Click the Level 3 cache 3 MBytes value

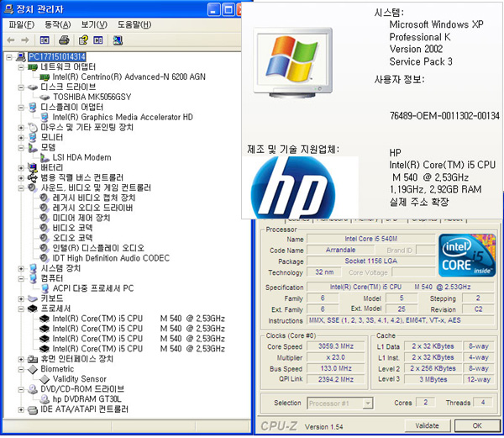coord(433,379)
